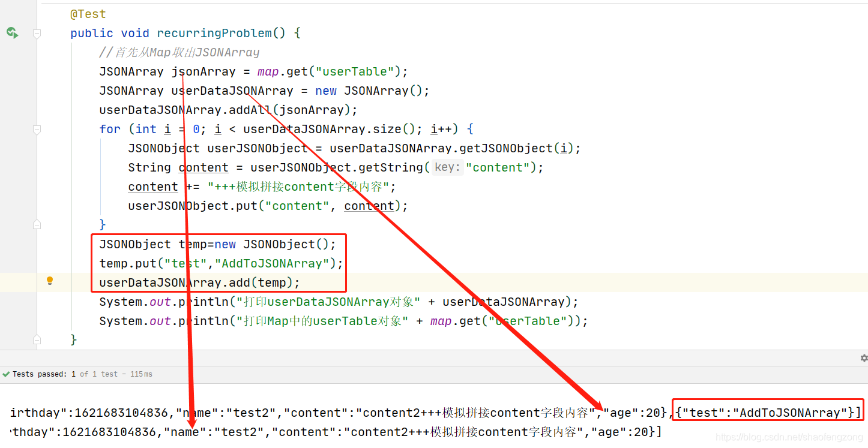The height and width of the screenshot is (448, 868).
Task: Click the yellow lightbulb intention icon
Action: click(x=50, y=281)
